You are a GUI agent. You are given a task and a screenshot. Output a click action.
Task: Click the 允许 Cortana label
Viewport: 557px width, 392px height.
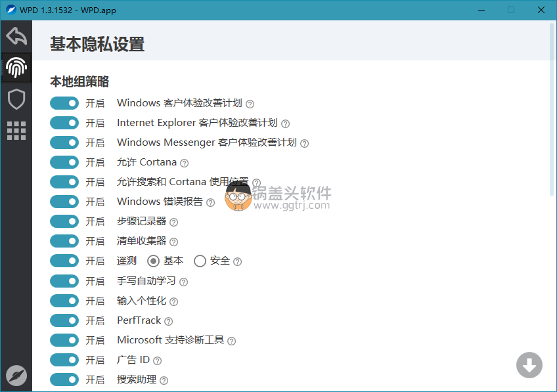146,162
